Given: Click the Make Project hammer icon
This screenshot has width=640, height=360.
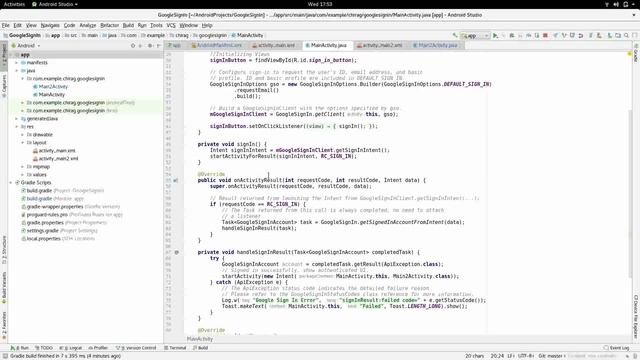Looking at the screenshot, I should click(x=455, y=36).
